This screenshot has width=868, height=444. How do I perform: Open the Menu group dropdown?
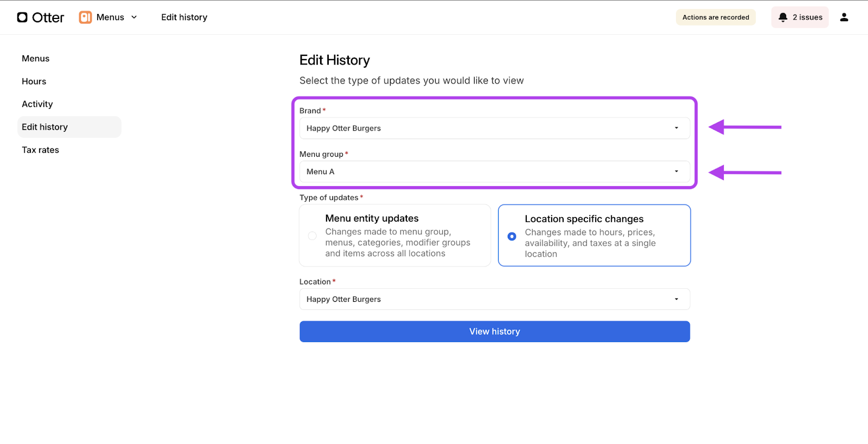[x=494, y=172]
